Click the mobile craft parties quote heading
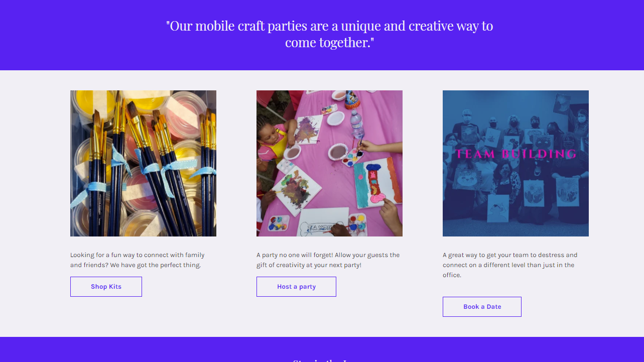Screen dimensions: 644x362 pyautogui.click(x=329, y=34)
